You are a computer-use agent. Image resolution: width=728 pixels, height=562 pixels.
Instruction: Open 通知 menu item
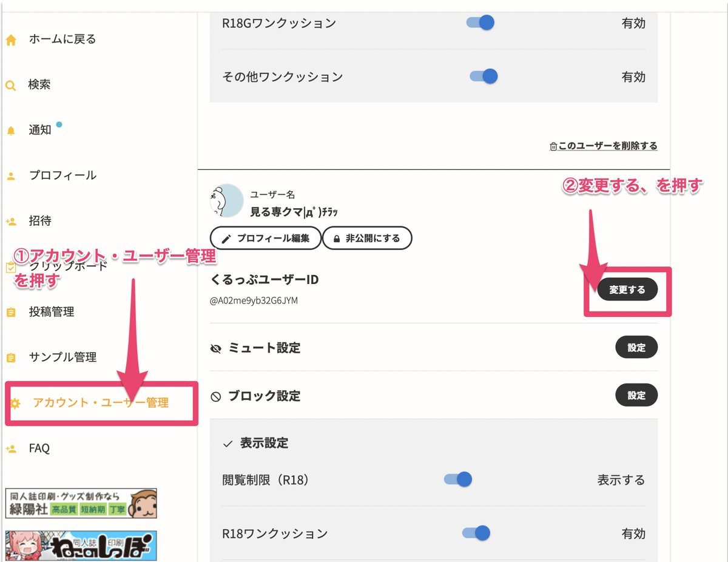point(39,130)
